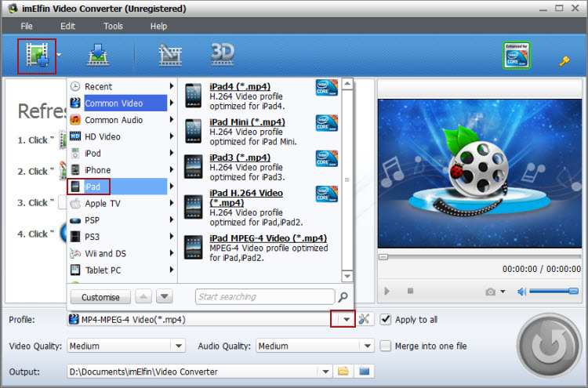Click the iPad3 device thumbnail
The width and height of the screenshot is (588, 388).
pyautogui.click(x=194, y=167)
